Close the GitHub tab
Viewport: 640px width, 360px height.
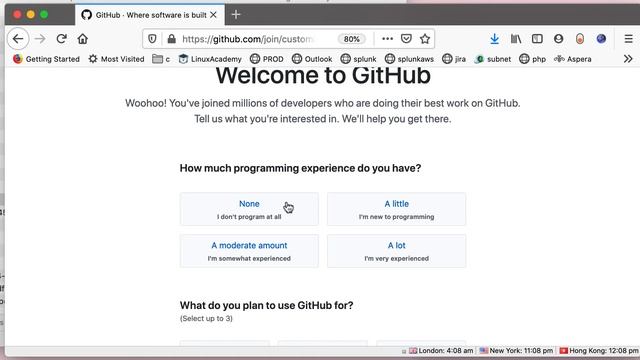click(213, 15)
